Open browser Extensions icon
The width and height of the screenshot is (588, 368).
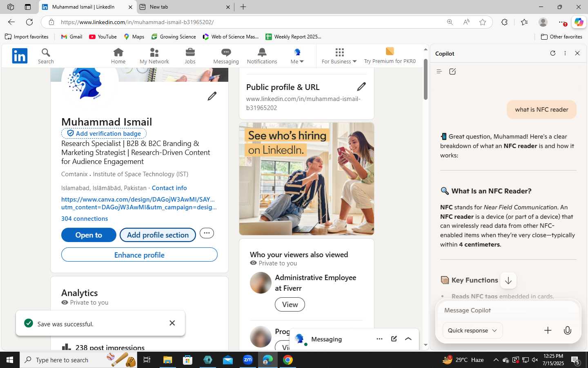pyautogui.click(x=504, y=22)
